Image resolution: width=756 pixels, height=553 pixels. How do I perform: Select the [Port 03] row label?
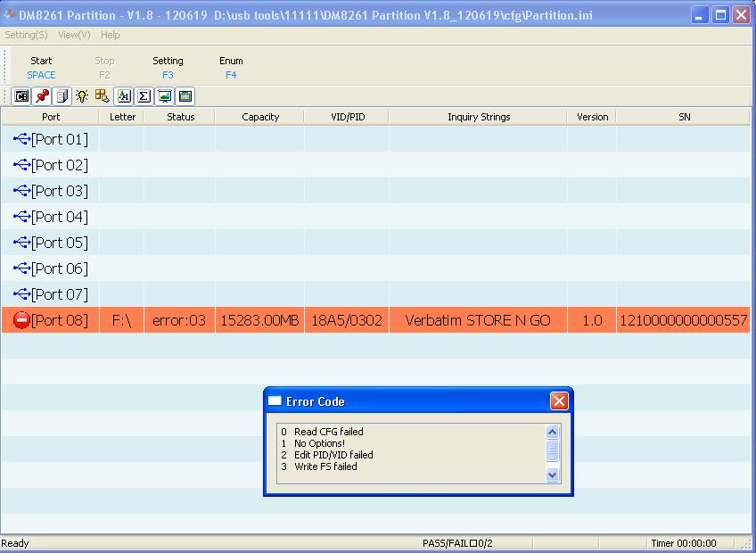click(x=60, y=191)
